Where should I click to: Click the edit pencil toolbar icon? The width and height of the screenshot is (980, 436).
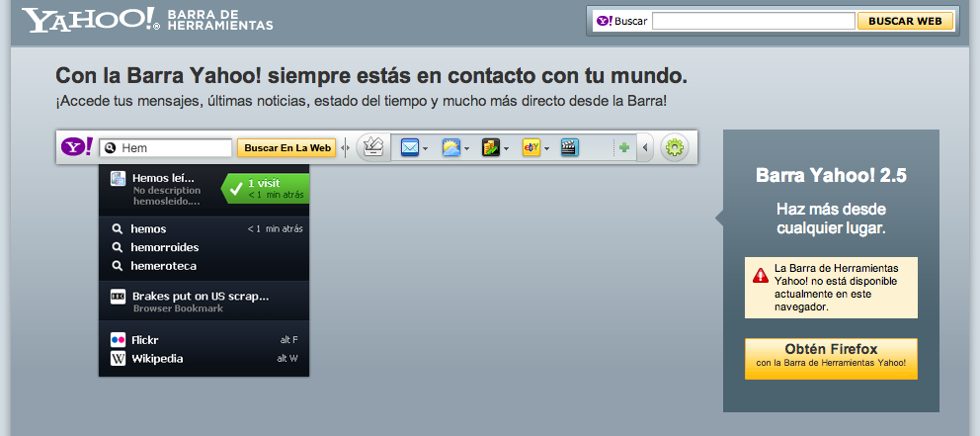coord(371,148)
